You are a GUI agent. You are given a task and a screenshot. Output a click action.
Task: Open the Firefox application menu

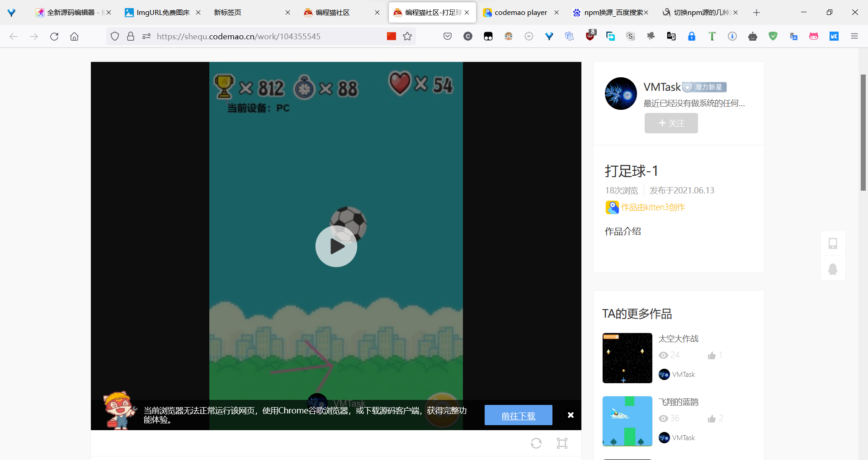(x=854, y=36)
